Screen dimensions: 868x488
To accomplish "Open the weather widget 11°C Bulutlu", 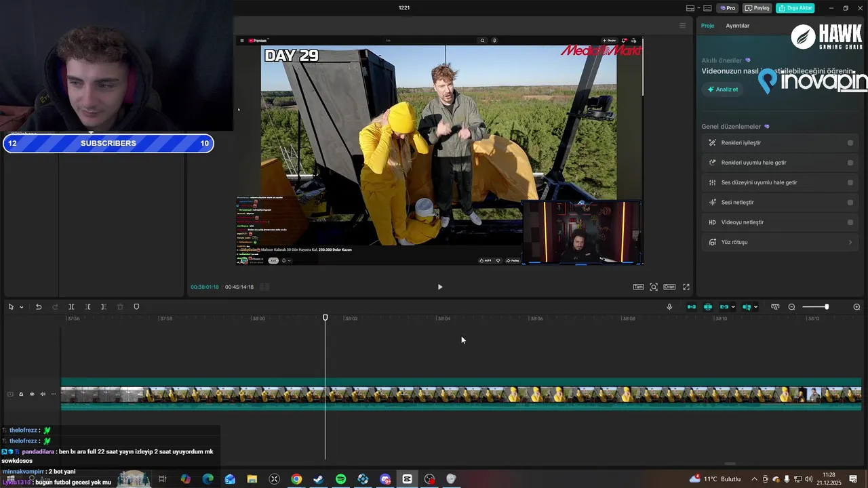I will tap(715, 479).
